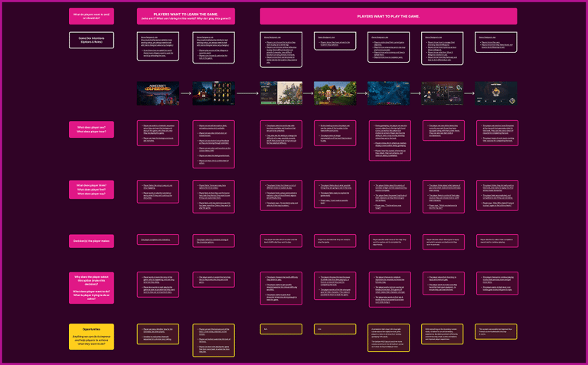Viewport: 588px width, 365px height.
Task: Select the yellow 'Opportunities' label card
Action: coord(92,337)
